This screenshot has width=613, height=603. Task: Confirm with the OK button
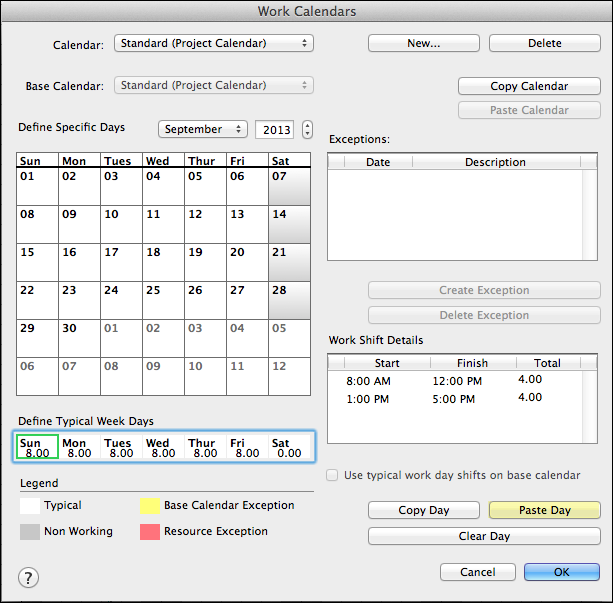(x=561, y=572)
